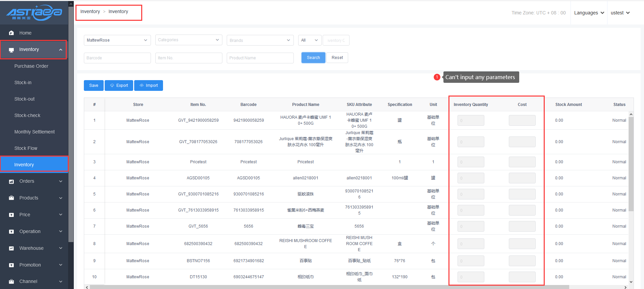Collapse the Inventory sidebar section
The image size is (644, 289).
click(60, 50)
